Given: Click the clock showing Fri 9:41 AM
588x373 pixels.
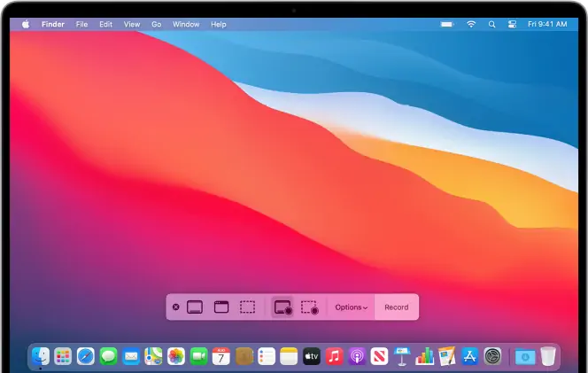Looking at the screenshot, I should (x=547, y=25).
